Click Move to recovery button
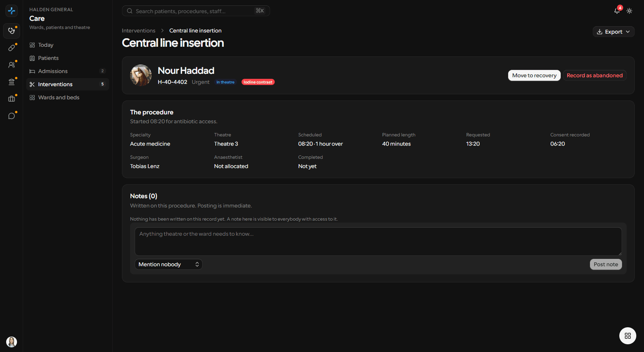 point(534,75)
